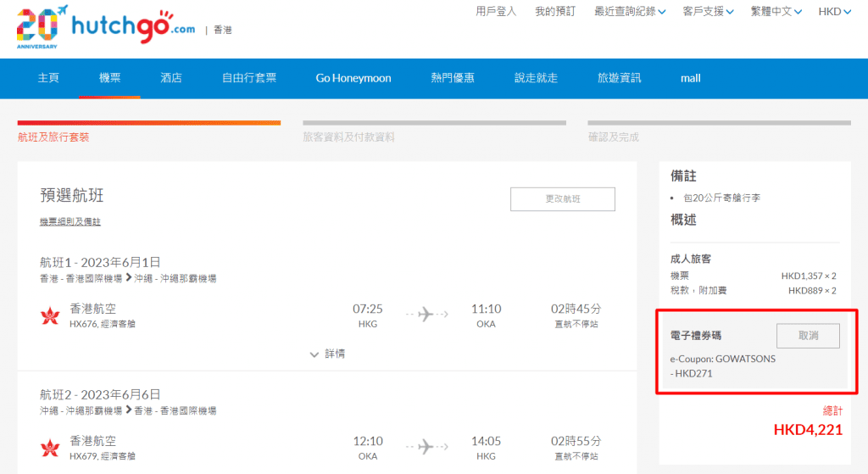Open 我的預訂 my bookings link
868x474 pixels.
coord(555,12)
